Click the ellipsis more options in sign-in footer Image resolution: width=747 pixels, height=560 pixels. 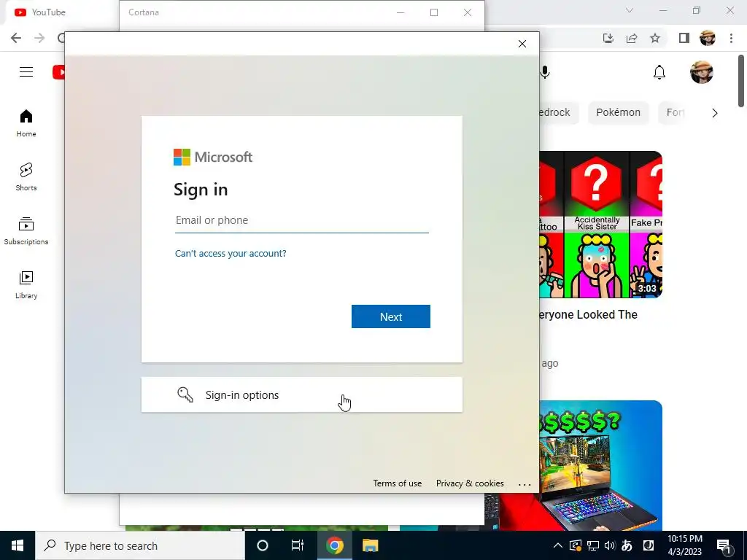point(525,484)
